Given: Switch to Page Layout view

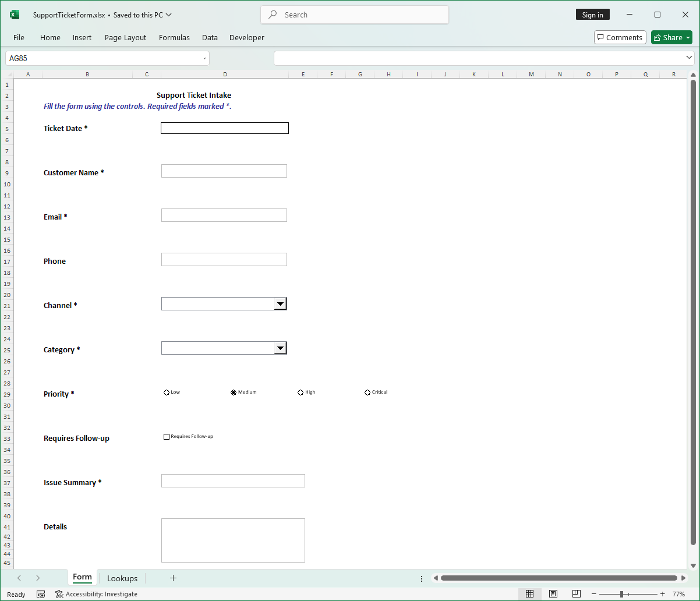Looking at the screenshot, I should [553, 593].
